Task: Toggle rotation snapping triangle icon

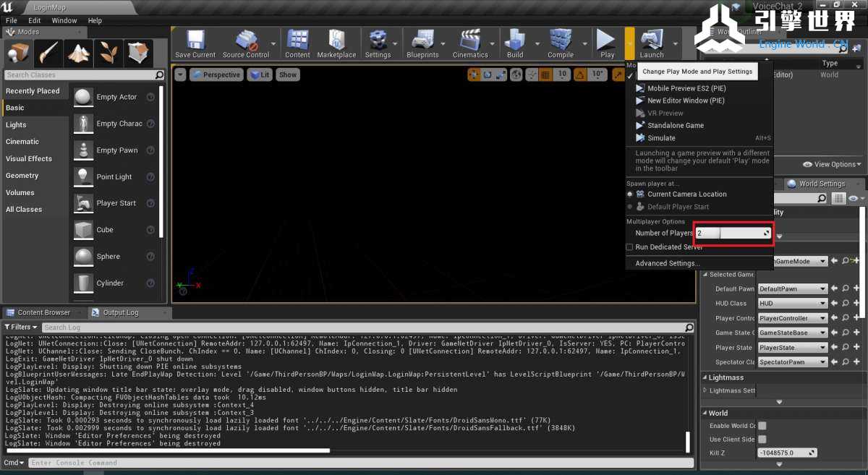Action: [x=581, y=74]
